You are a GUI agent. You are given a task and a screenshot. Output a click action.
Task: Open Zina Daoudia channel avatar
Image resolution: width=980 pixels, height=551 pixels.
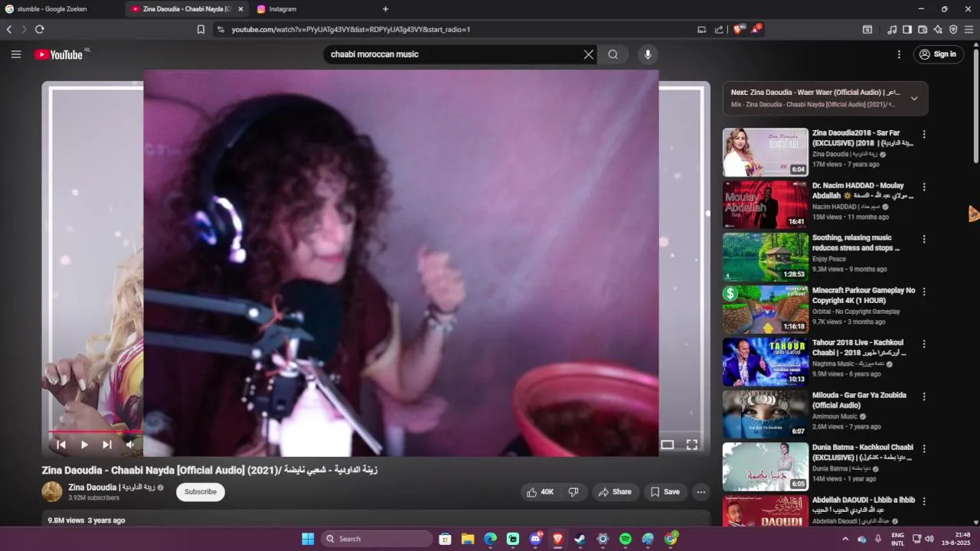pos(52,491)
